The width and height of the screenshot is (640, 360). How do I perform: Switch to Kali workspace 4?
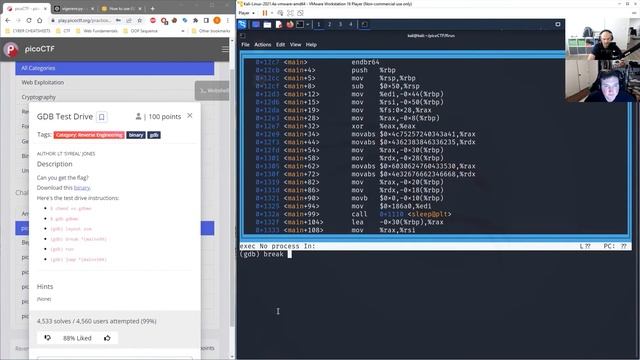[x=351, y=24]
